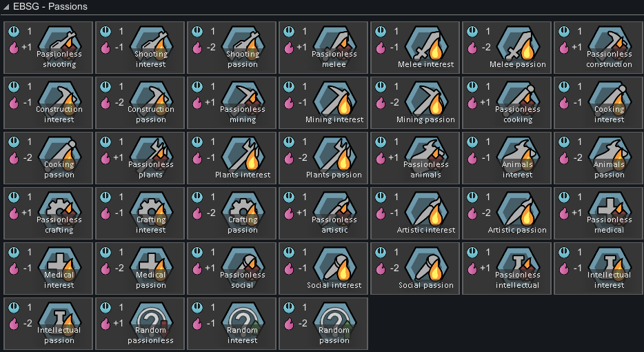The height and width of the screenshot is (352, 644).
Task: Pick the Melee interest gene
Action: pos(415,48)
